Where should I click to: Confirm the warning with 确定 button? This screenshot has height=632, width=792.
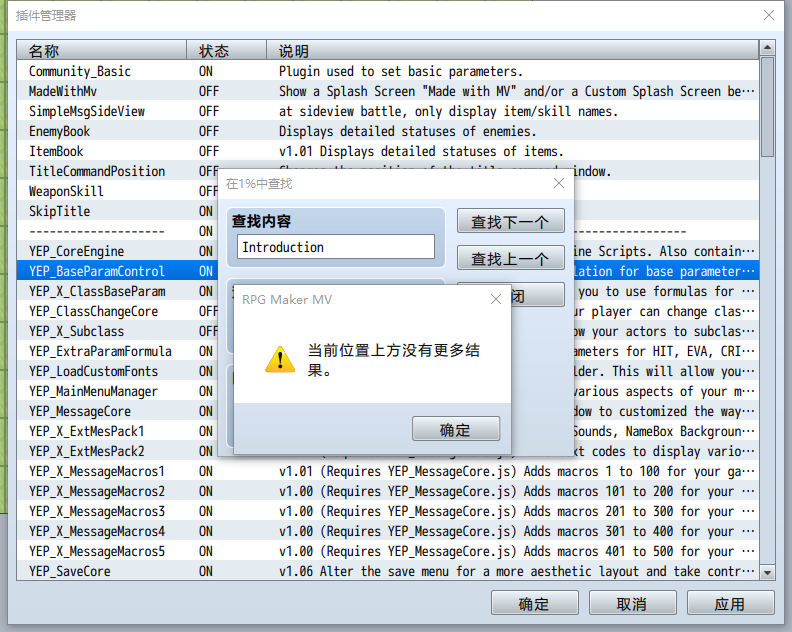pos(456,429)
